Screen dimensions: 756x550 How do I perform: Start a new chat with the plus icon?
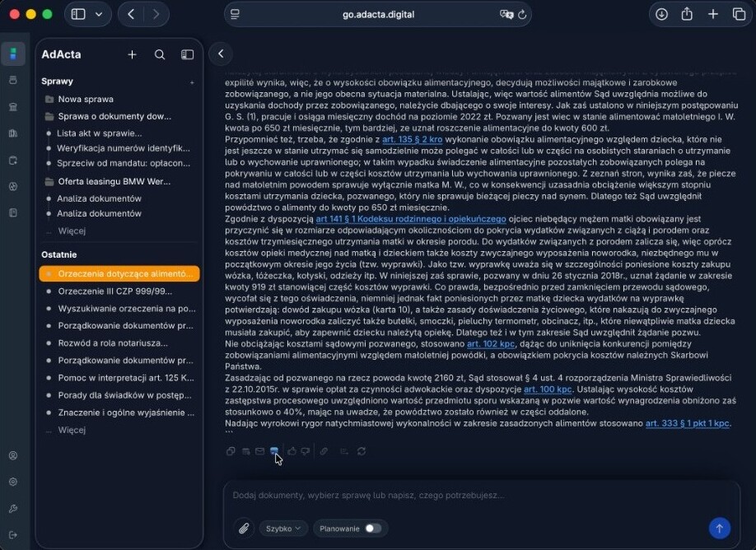coord(132,54)
